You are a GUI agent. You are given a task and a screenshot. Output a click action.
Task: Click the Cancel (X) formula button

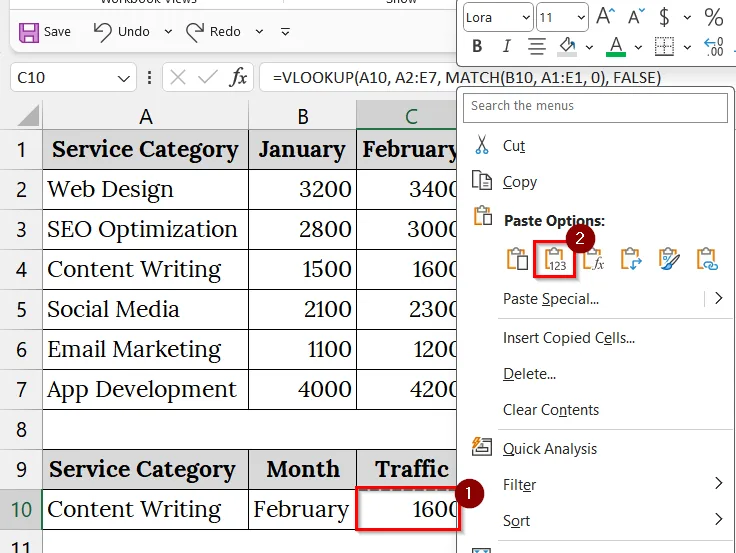tap(178, 77)
